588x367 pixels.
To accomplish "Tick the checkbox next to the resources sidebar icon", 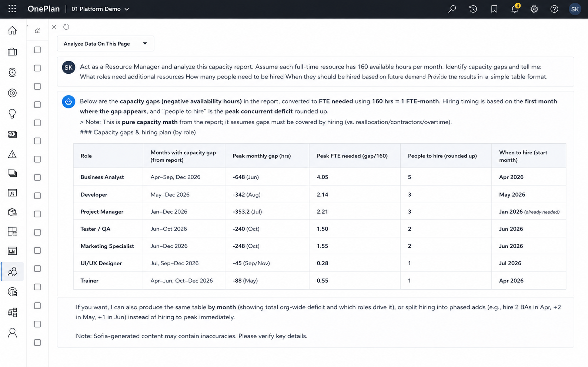I will click(37, 268).
